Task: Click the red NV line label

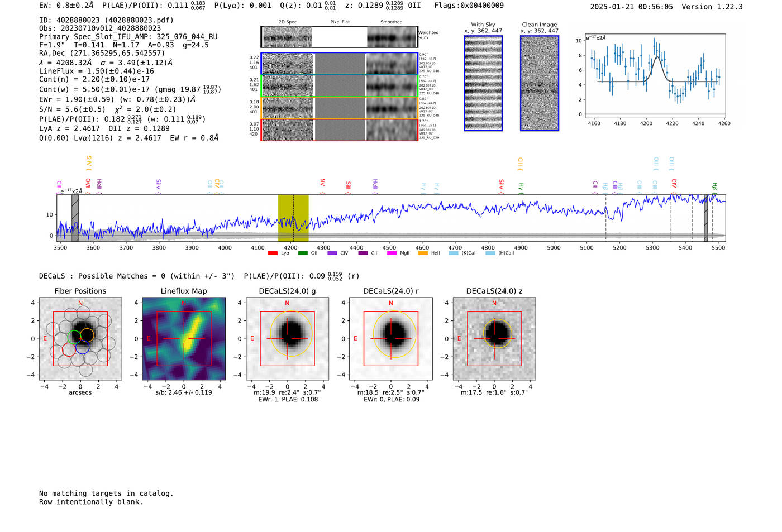Action: coord(322,183)
